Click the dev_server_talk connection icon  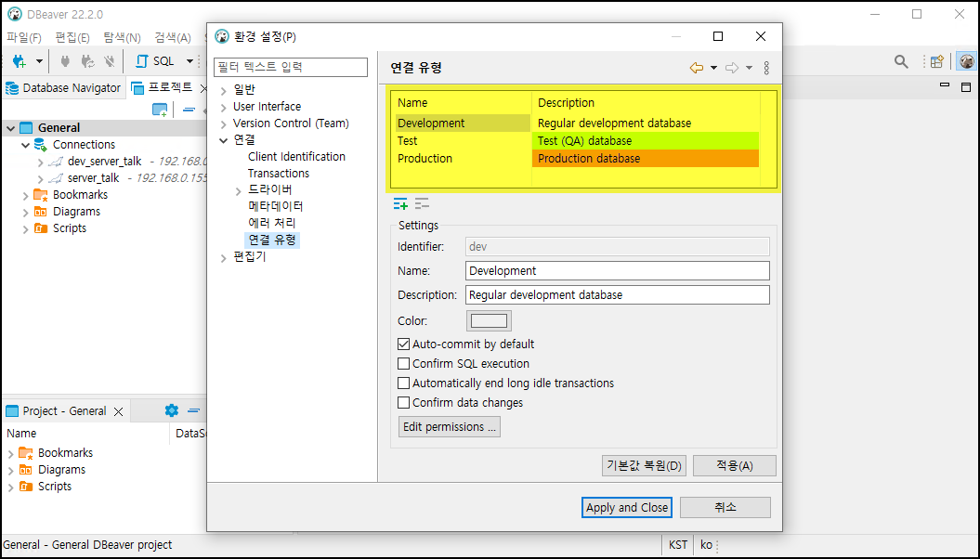tap(55, 162)
